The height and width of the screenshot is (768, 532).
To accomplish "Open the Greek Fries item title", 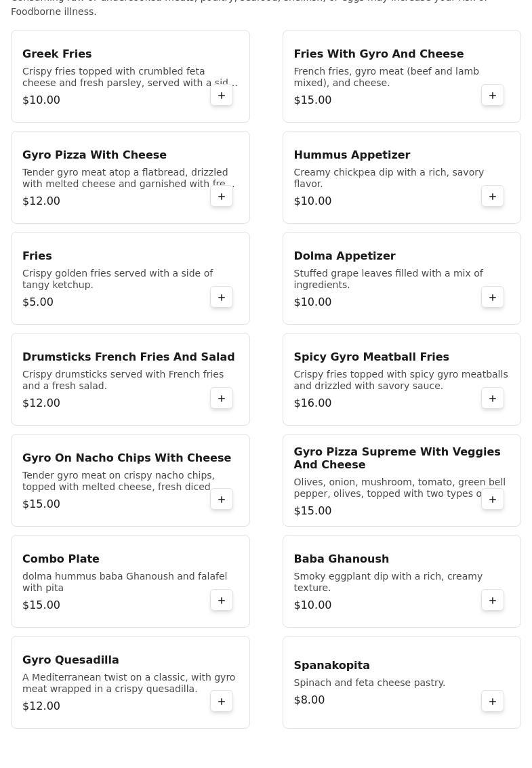I will tap(57, 54).
